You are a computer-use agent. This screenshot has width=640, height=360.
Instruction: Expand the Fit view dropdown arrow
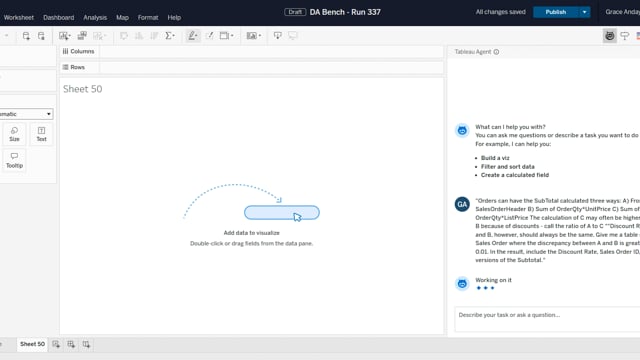click(x=260, y=36)
